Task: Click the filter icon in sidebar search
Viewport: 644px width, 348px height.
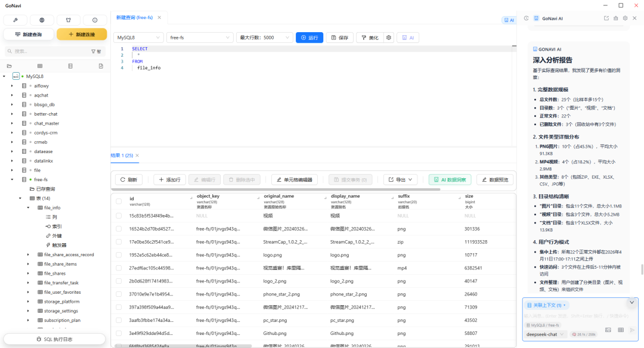Action: 94,51
